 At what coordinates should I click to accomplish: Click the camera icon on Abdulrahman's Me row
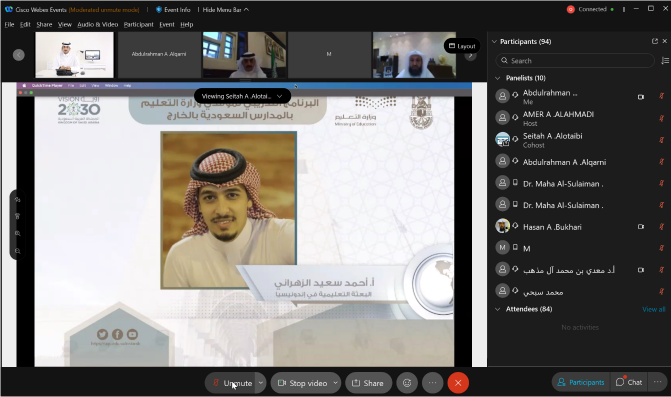pyautogui.click(x=641, y=97)
